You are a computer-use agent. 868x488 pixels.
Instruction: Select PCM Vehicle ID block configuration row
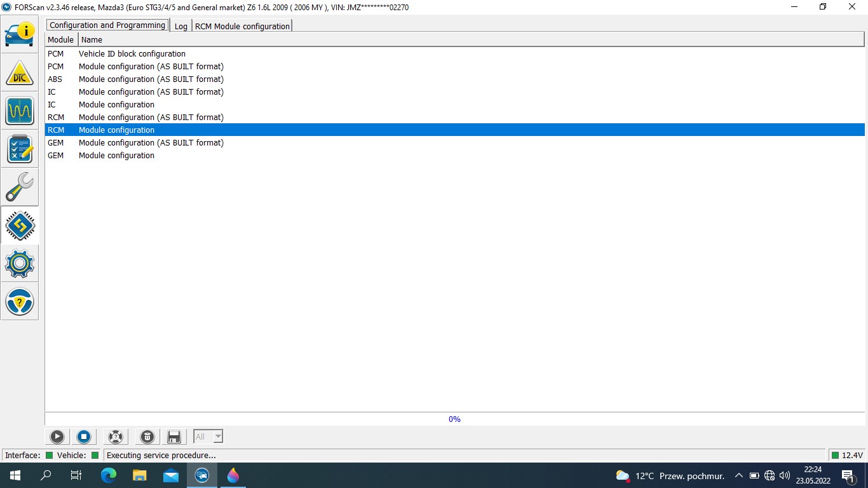(132, 54)
